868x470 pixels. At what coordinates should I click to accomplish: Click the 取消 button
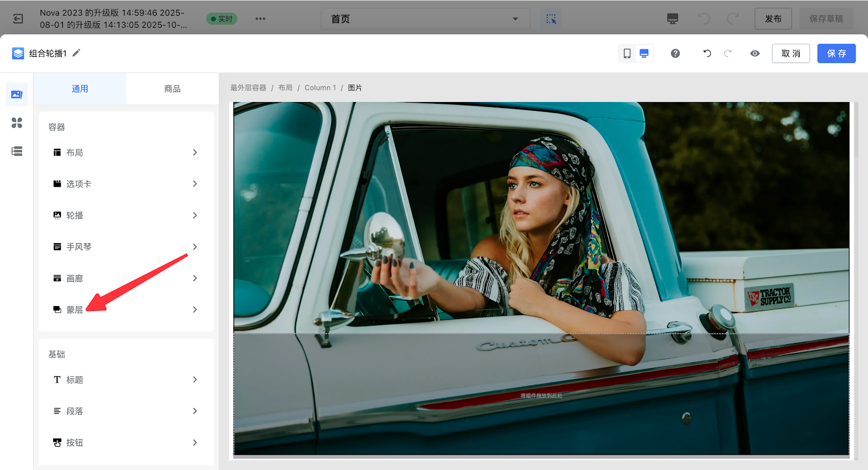click(x=790, y=53)
